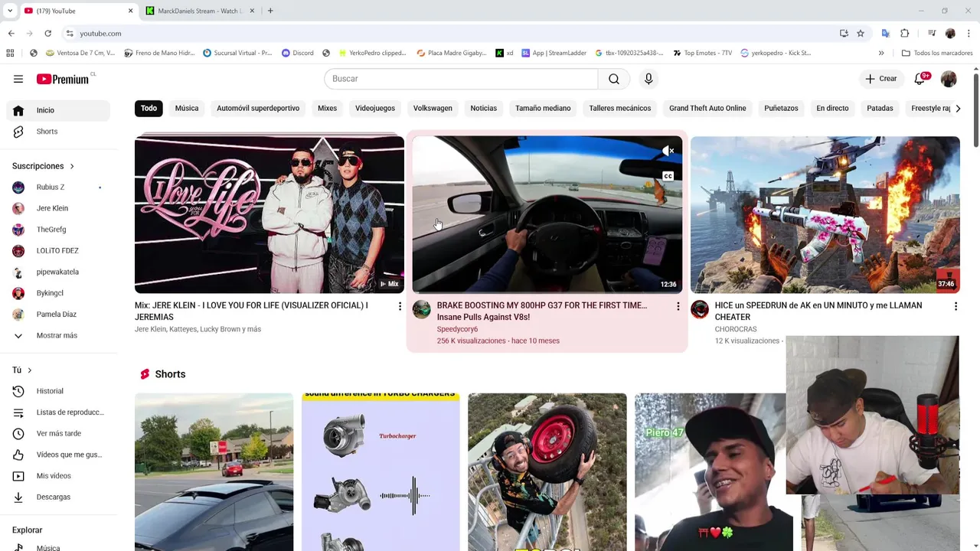Viewport: 980px width, 551px height.
Task: Open Listas de reproducción in sidebar
Action: pyautogui.click(x=58, y=412)
